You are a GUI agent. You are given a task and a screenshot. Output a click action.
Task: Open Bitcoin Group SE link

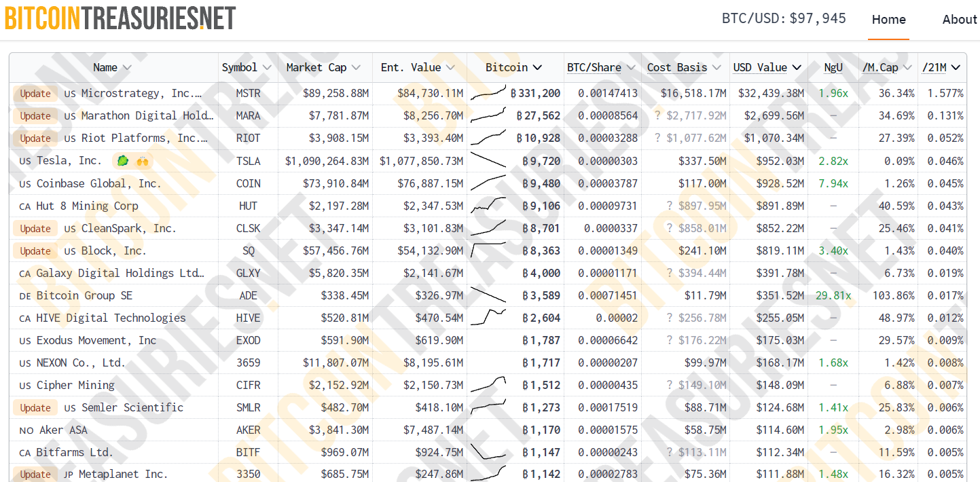tap(84, 295)
